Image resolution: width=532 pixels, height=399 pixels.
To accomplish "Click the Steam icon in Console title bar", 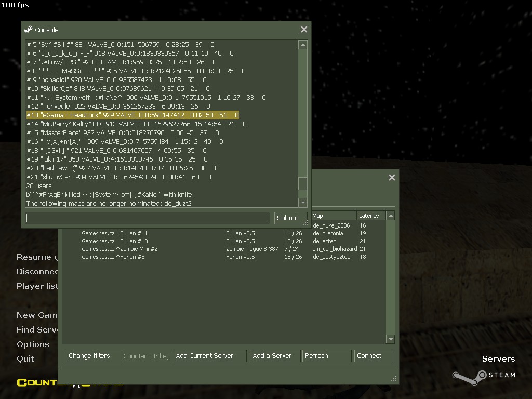I will pyautogui.click(x=29, y=30).
